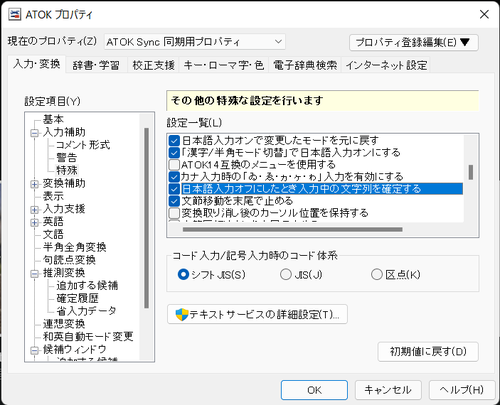Viewport: 500px width, 405px height.
Task: Close the ATOK プロパティ dialog
Action: pos(484,14)
